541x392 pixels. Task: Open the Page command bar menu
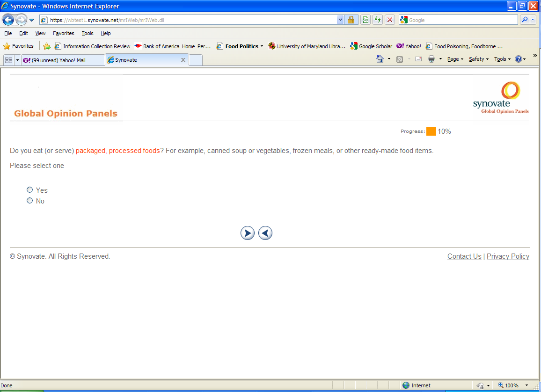tap(455, 59)
